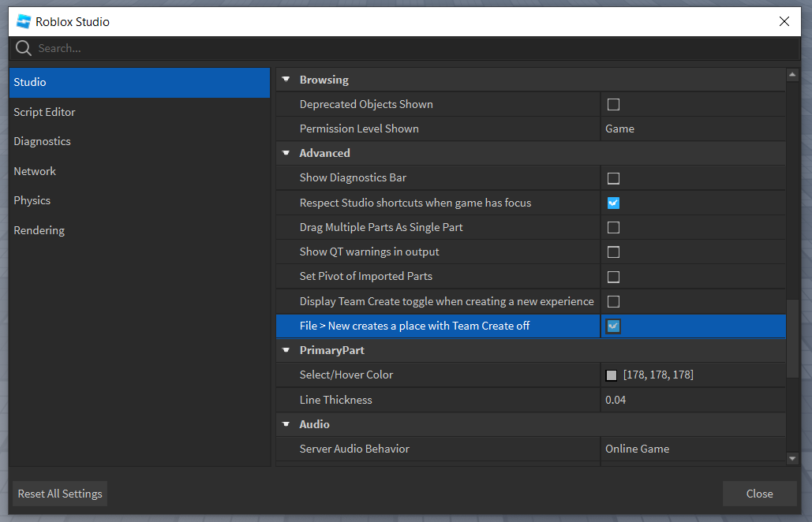Image resolution: width=812 pixels, height=522 pixels.
Task: Collapse the Audio section
Action: (x=286, y=424)
